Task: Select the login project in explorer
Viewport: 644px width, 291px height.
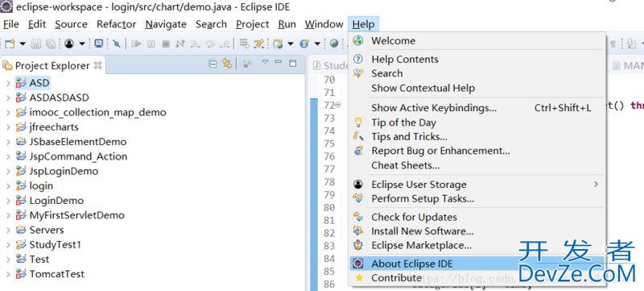Action: point(41,186)
